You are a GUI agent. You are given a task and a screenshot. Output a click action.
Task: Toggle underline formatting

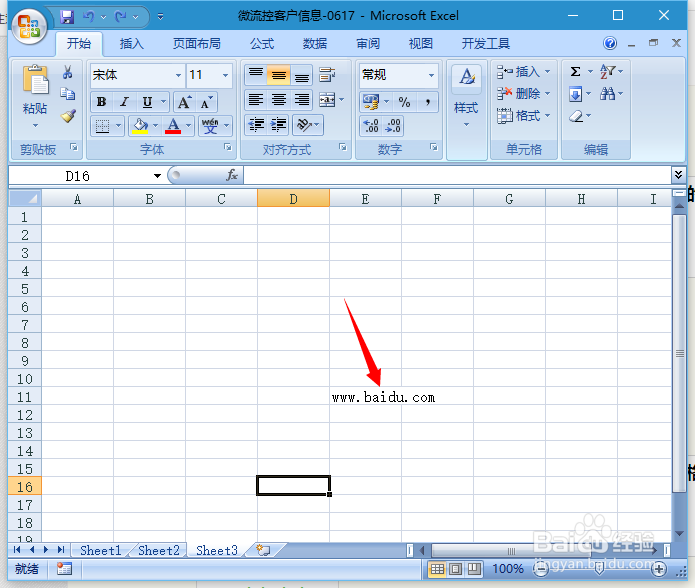pyautogui.click(x=147, y=102)
